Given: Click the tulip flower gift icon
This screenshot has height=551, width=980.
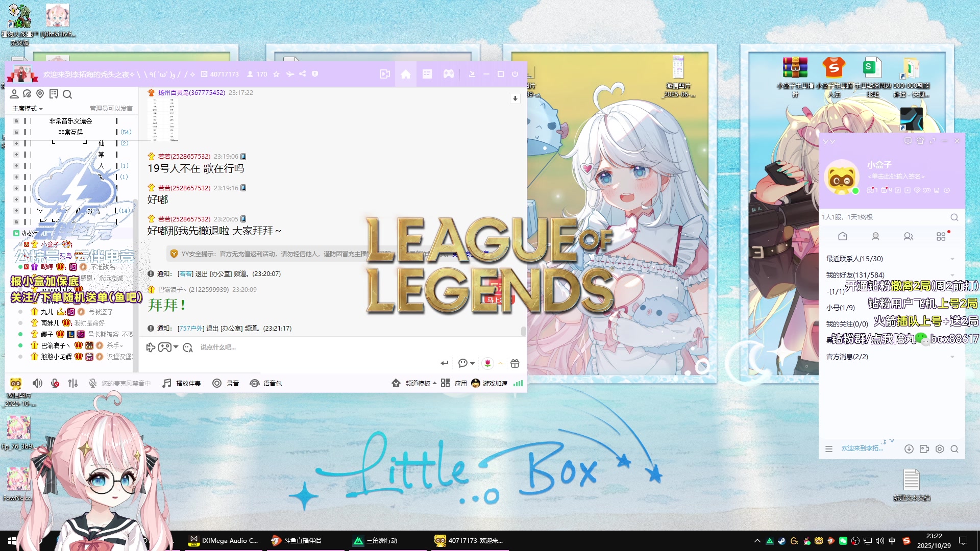Looking at the screenshot, I should click(487, 363).
